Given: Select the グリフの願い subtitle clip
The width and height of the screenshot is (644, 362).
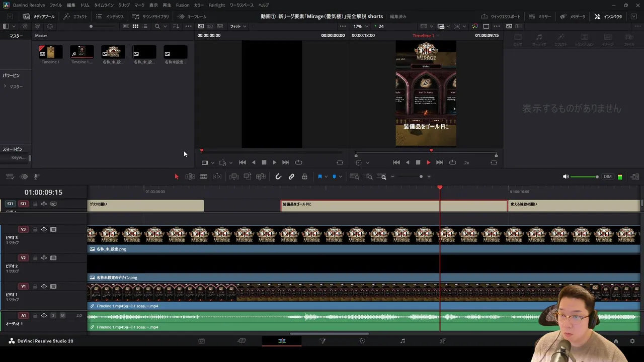Looking at the screenshot, I should (x=145, y=206).
